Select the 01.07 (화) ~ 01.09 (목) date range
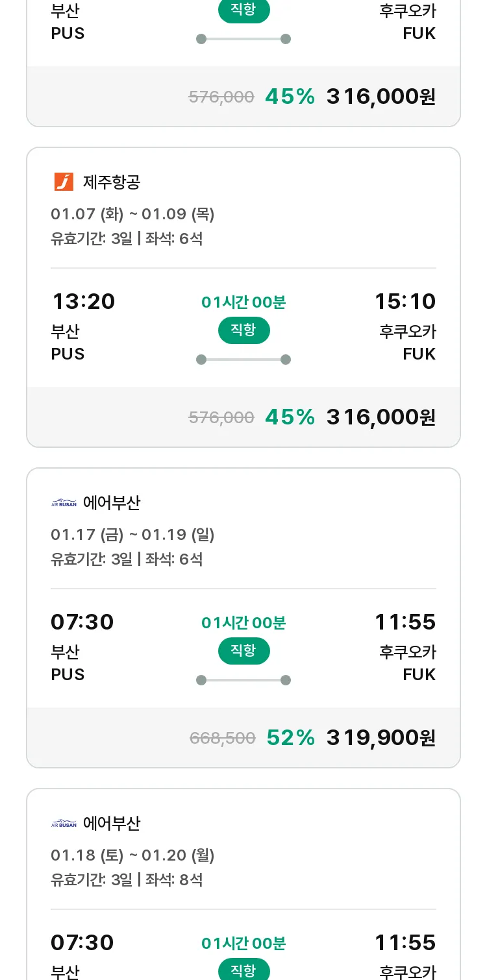487x980 pixels. point(132,214)
